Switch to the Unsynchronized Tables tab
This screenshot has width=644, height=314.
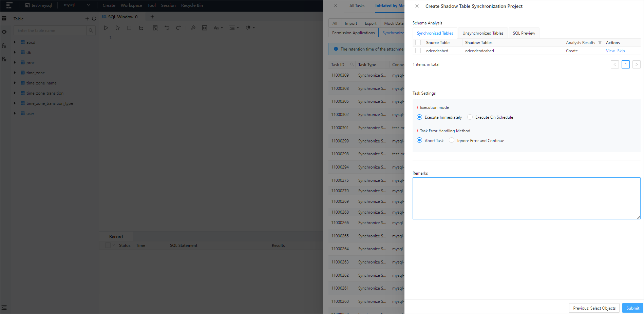click(x=482, y=33)
